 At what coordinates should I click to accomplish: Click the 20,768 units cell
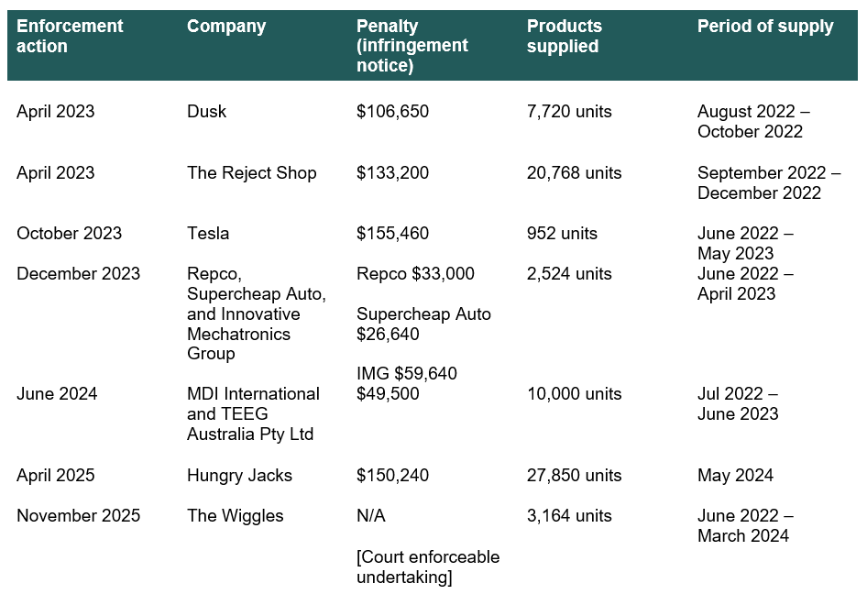574,173
